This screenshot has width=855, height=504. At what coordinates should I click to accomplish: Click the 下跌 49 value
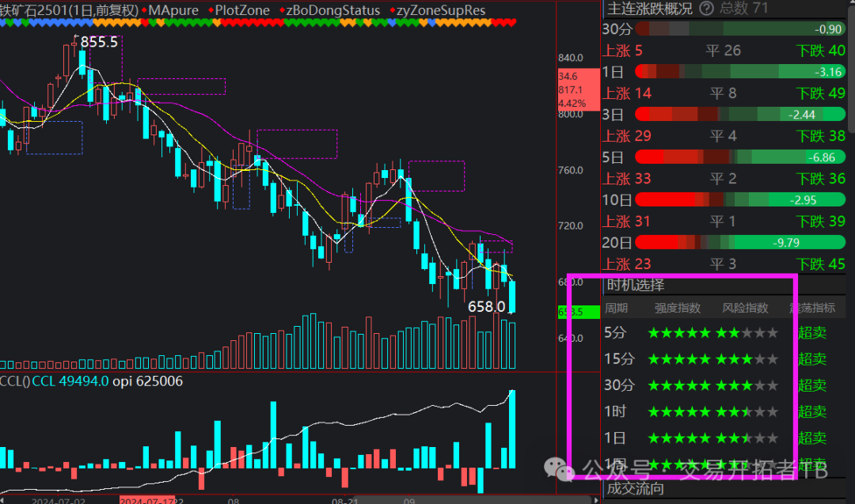[821, 93]
